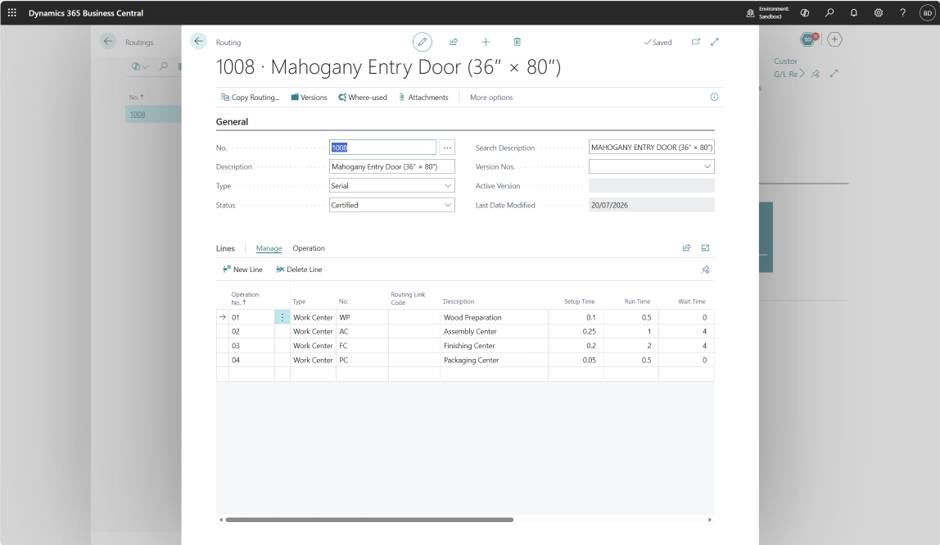Open Attachments action

tap(423, 97)
